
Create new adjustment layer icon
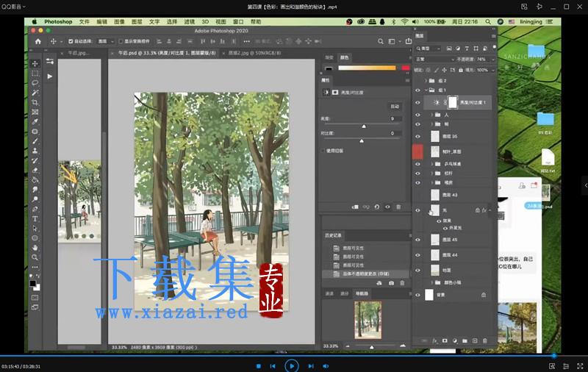[x=455, y=341]
